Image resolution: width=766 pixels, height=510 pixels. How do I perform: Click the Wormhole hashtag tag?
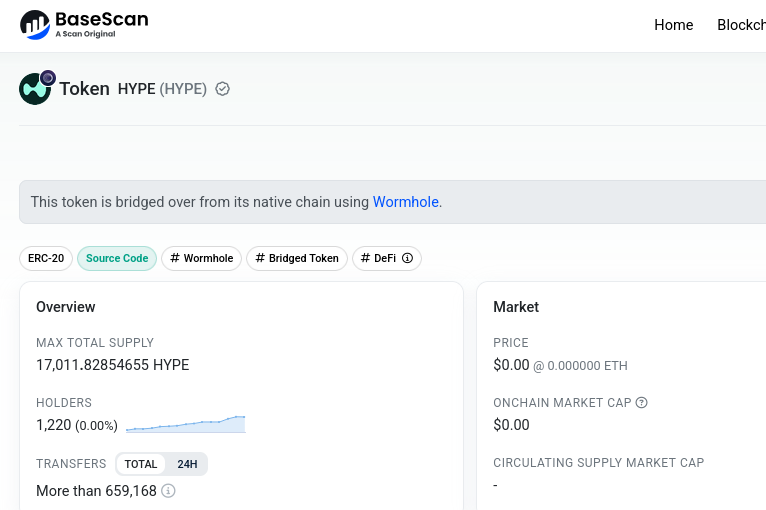click(201, 258)
